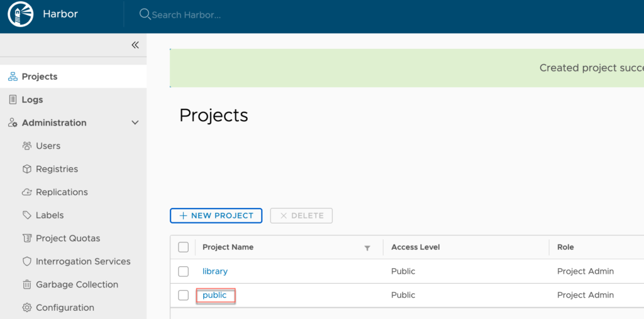Click Project Admin role in public row
This screenshot has width=644, height=319.
click(586, 295)
